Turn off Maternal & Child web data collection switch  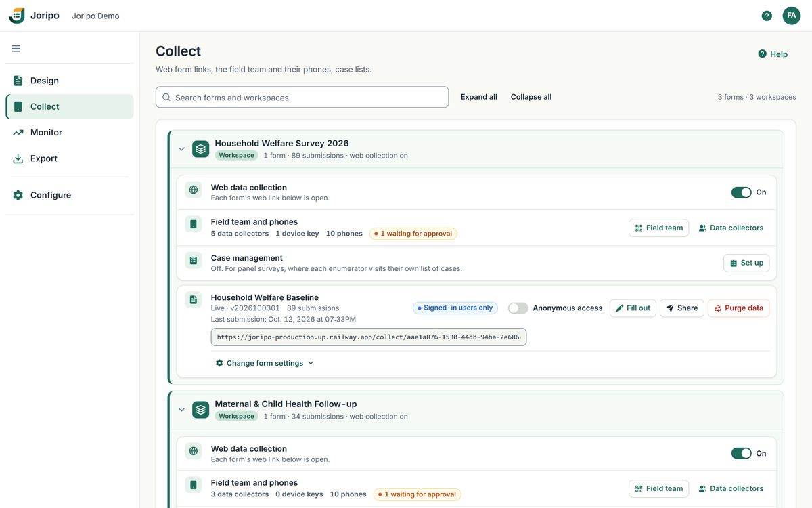pyautogui.click(x=742, y=453)
